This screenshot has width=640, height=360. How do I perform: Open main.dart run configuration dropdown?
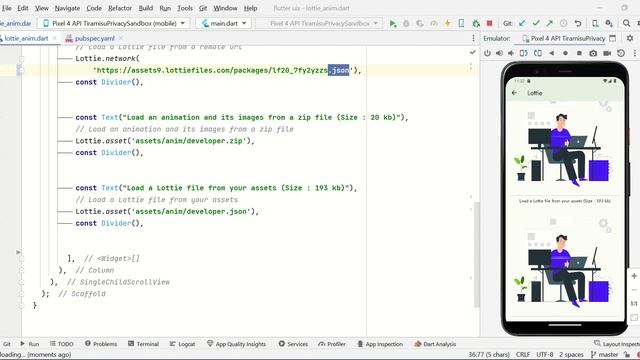point(224,23)
